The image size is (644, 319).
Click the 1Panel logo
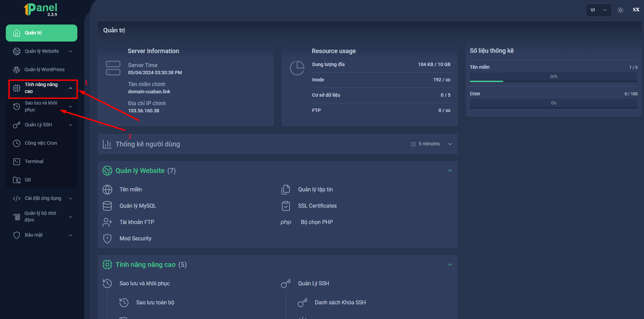tap(41, 10)
